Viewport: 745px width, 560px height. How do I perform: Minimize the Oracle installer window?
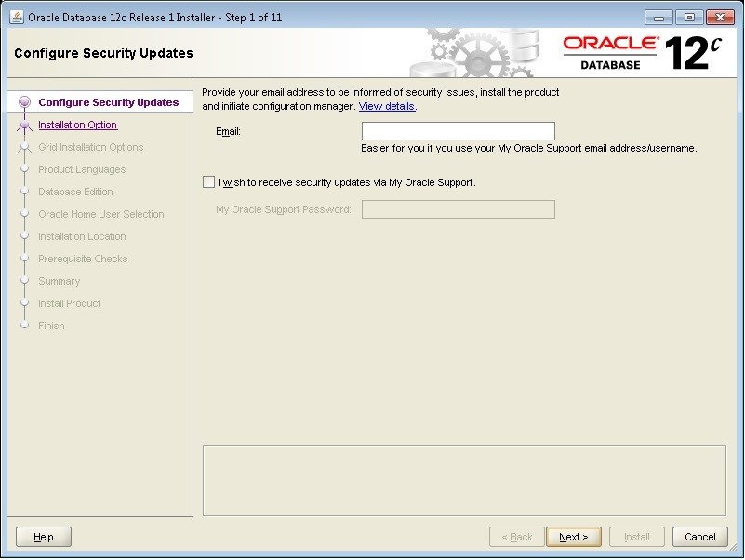pyautogui.click(x=659, y=18)
